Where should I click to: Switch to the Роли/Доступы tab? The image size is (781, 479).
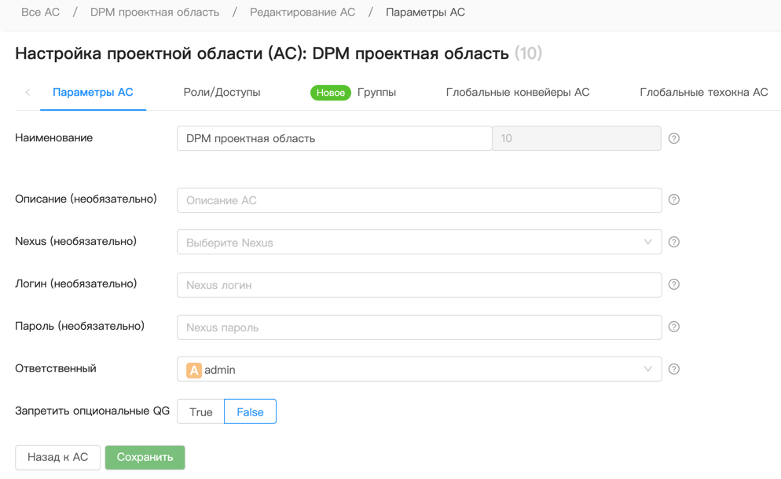click(222, 92)
